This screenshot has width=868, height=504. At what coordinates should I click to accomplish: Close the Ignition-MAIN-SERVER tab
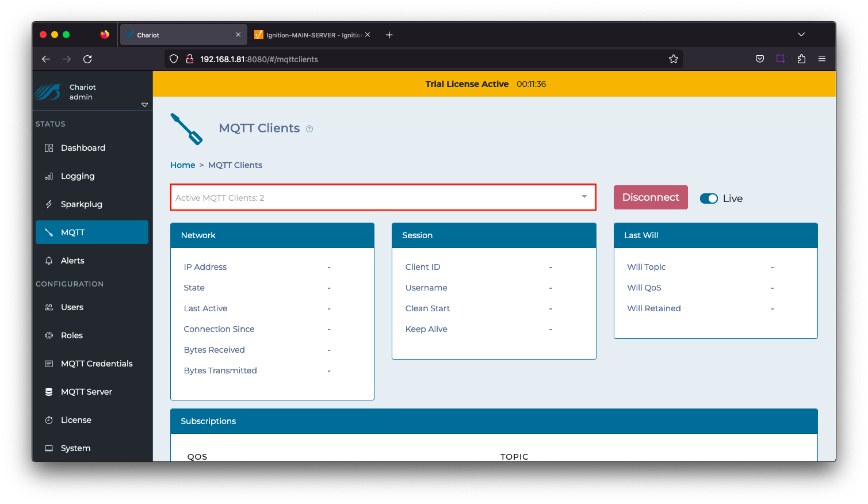[368, 35]
